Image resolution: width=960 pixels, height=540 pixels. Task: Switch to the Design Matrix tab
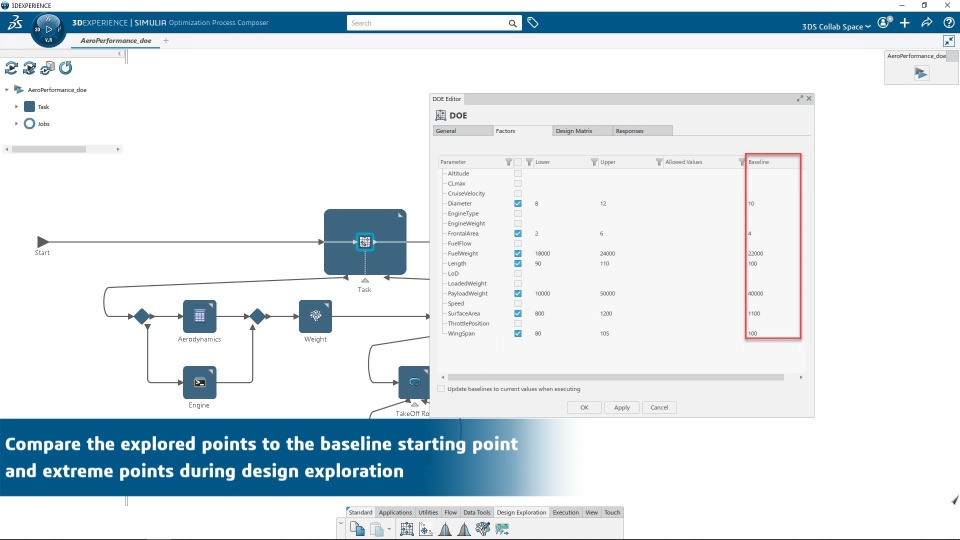pos(582,131)
